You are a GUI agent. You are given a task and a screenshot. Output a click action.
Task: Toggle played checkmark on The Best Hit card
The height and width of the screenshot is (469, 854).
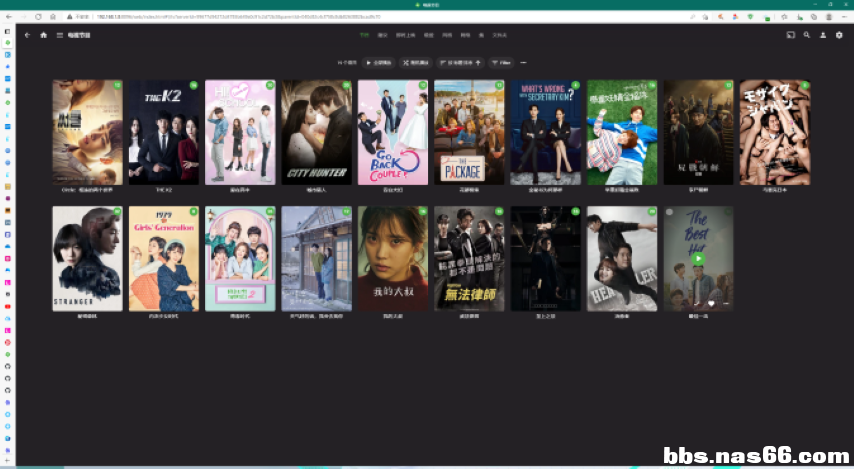click(697, 303)
